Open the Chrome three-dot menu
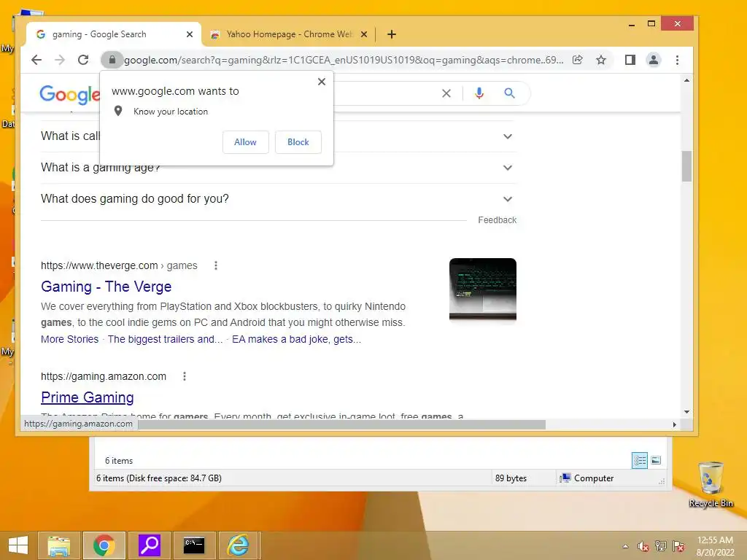Viewport: 747px width, 560px height. coord(678,60)
